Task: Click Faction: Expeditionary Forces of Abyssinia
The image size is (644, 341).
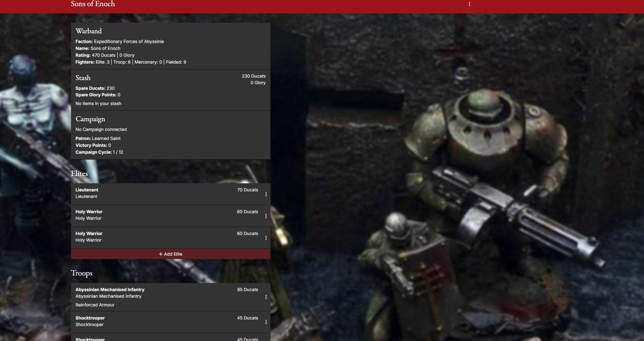Action: click(x=120, y=41)
